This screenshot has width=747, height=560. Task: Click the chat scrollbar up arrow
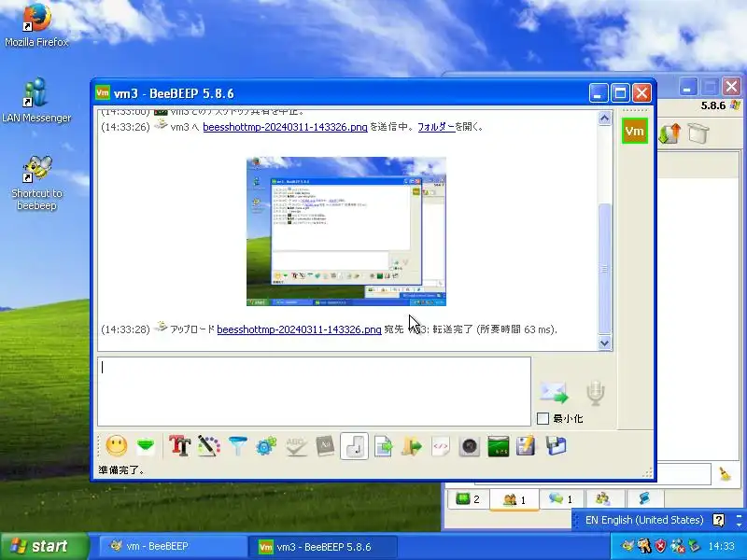tap(604, 119)
